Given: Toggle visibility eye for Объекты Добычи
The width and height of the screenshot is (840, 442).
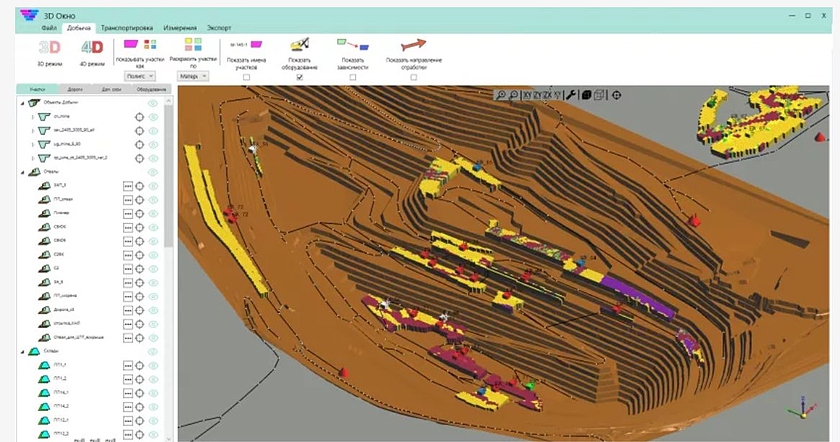Looking at the screenshot, I should [154, 103].
